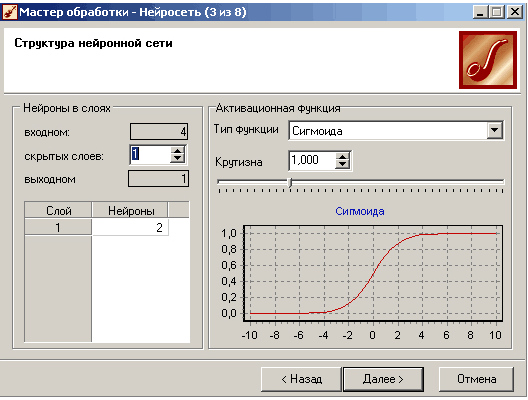Screen dimensions: 528x400
Task: Close the Мастер обработки window
Action: coord(515,12)
